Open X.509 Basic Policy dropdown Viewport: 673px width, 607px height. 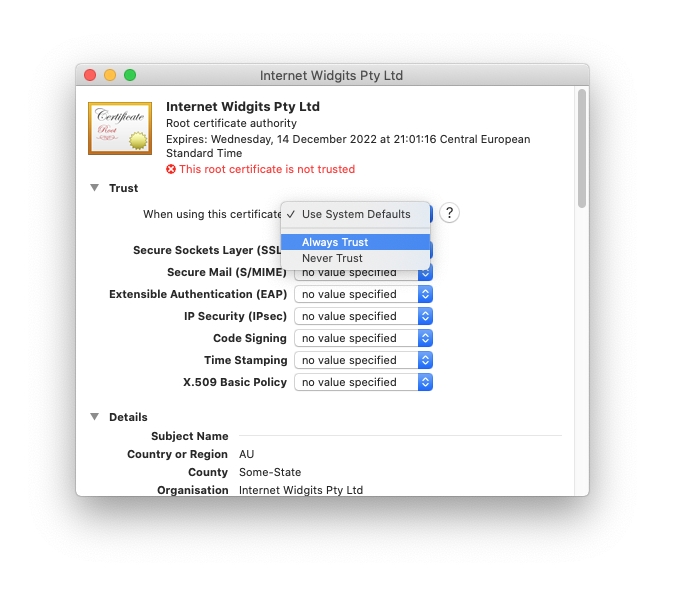[x=363, y=382]
